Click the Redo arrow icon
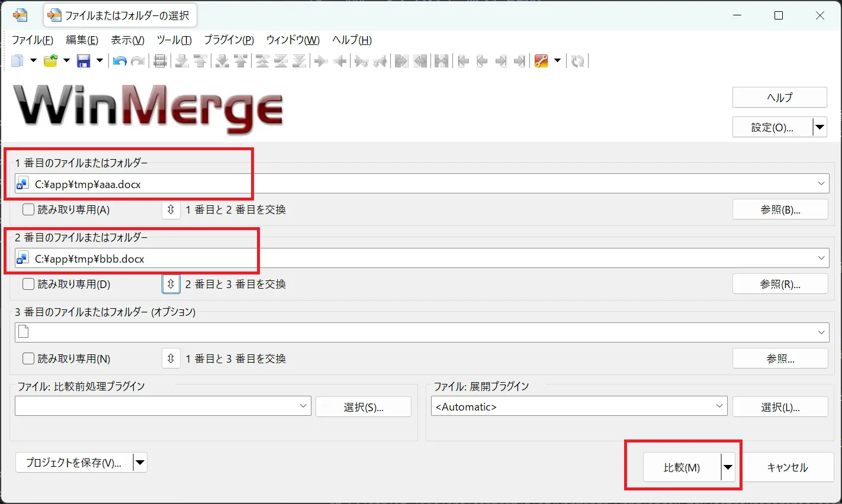 tap(138, 61)
